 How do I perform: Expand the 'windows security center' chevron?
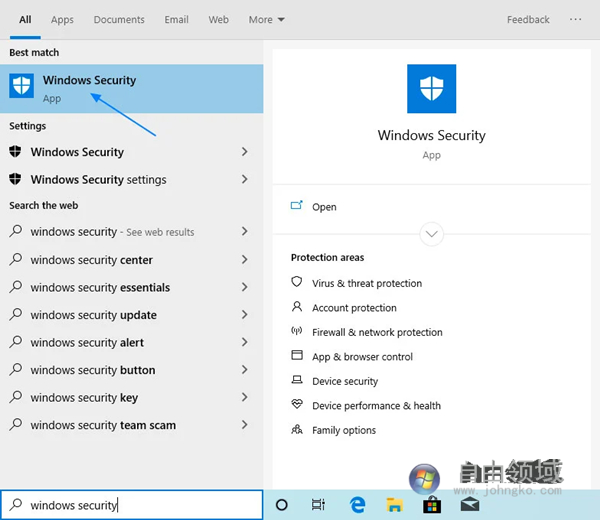pyautogui.click(x=245, y=259)
